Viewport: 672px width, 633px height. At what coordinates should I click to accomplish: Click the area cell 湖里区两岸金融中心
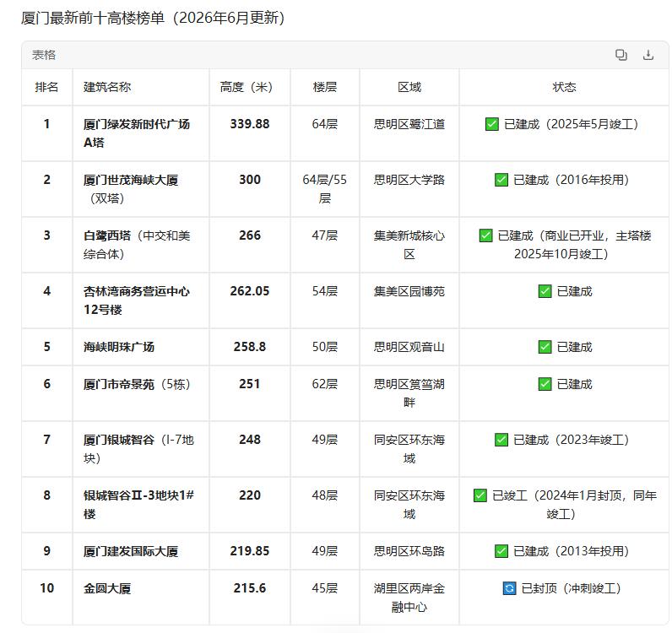[409, 598]
